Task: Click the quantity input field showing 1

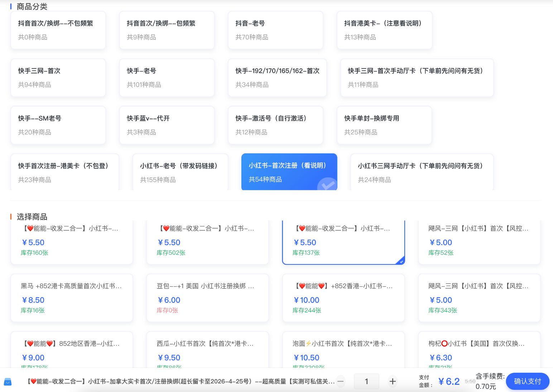Action: pos(366,381)
